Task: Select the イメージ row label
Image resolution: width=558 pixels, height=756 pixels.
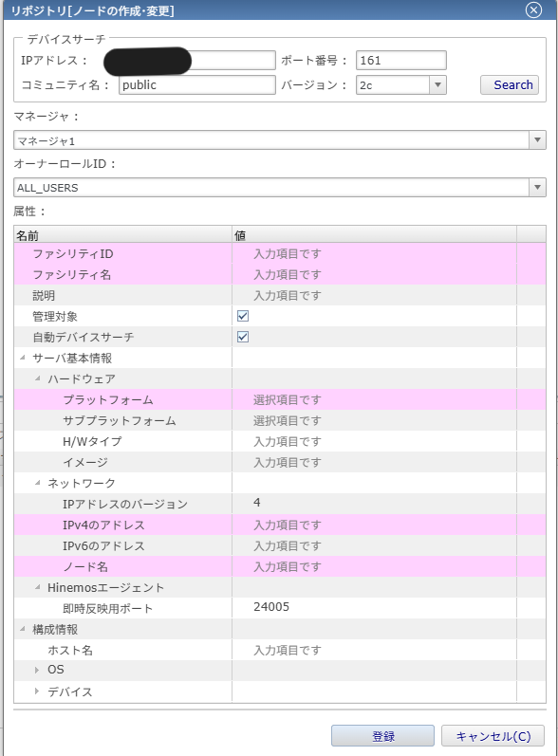Action: (x=85, y=462)
